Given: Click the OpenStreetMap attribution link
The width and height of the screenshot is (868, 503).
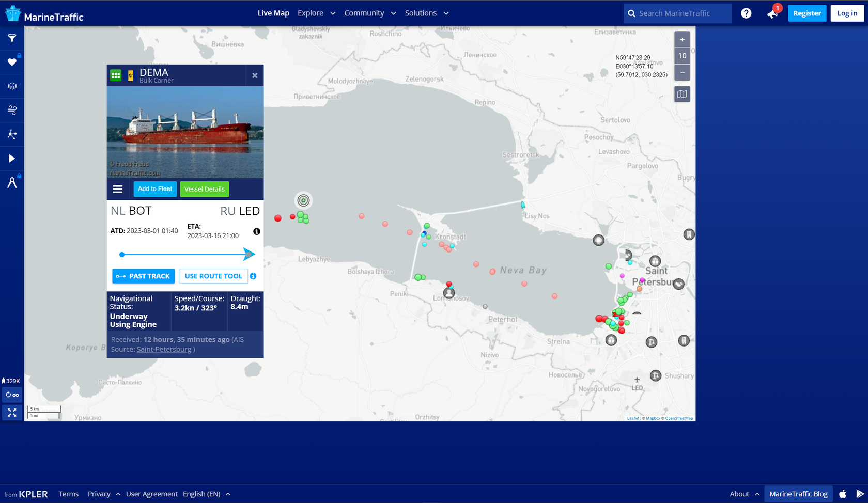Looking at the screenshot, I should 679,418.
